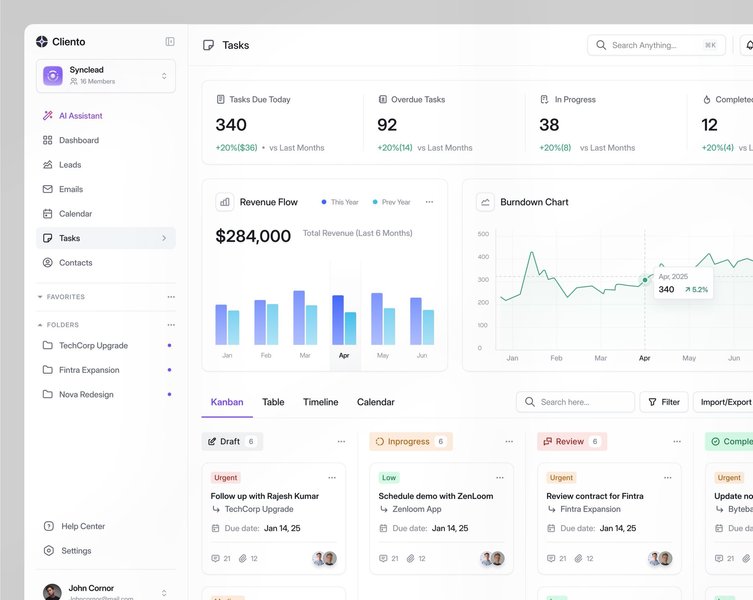Collapse the sidebar panel icon
The height and width of the screenshot is (600, 753).
click(x=170, y=42)
